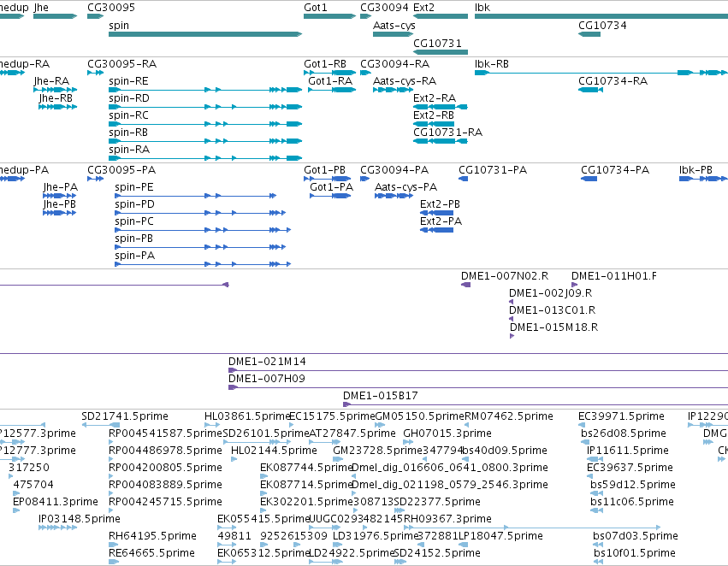
Task: Select the Ibk-PB protein feature
Action: pyautogui.click(x=703, y=179)
